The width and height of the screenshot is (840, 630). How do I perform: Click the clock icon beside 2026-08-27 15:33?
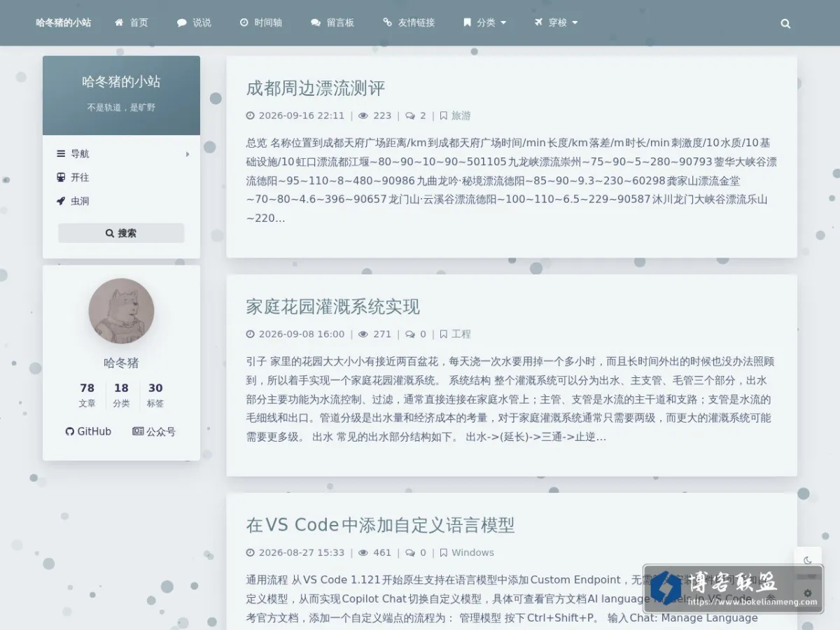click(x=251, y=552)
